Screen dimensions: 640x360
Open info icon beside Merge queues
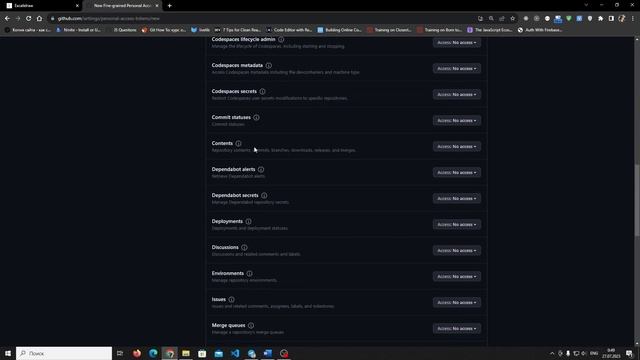[251, 326]
